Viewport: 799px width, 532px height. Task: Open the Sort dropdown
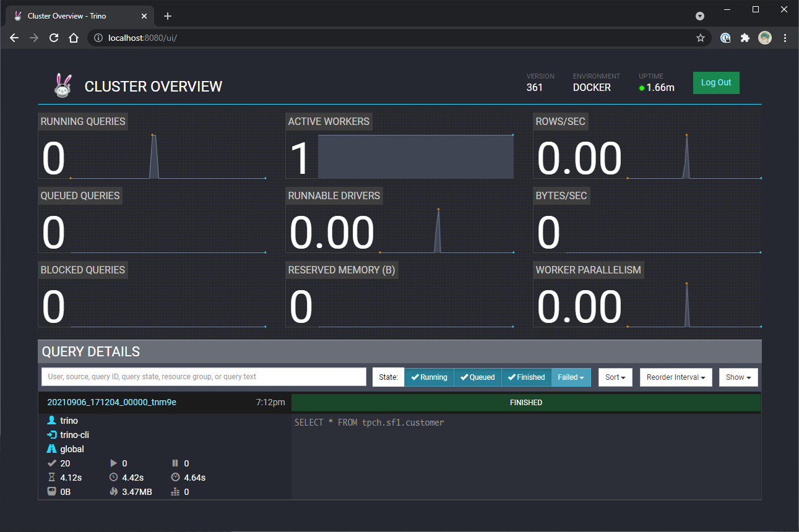pos(615,377)
